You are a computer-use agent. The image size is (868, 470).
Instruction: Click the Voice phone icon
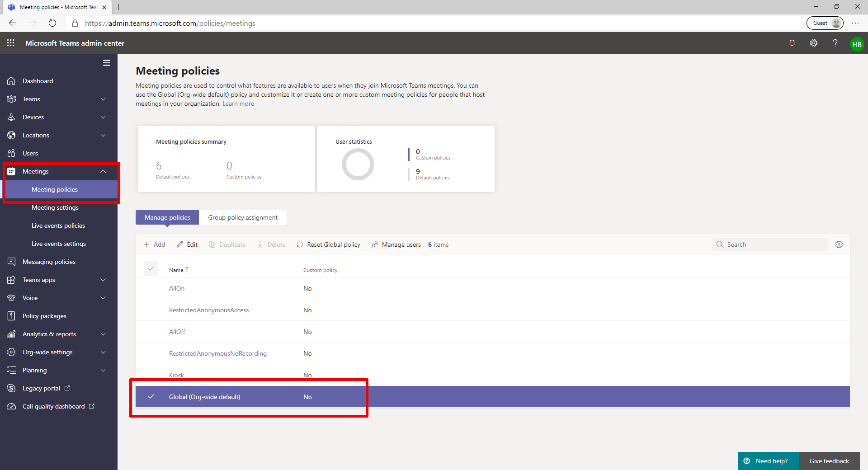(x=11, y=298)
